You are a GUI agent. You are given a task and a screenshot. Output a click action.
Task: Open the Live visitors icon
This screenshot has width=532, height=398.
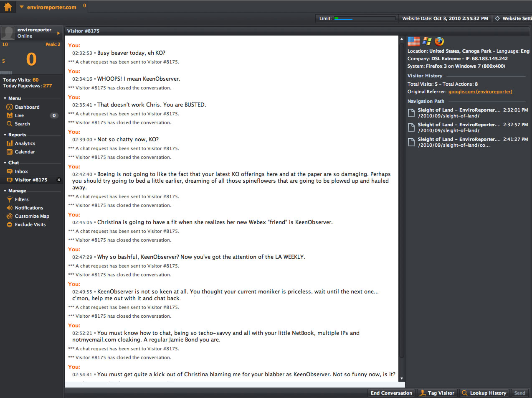coord(10,115)
